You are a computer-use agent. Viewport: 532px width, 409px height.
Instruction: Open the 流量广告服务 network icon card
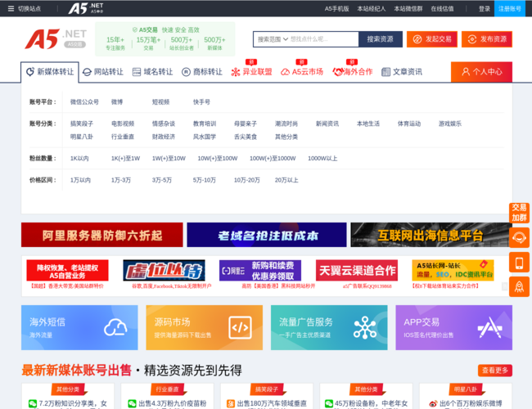click(x=328, y=327)
